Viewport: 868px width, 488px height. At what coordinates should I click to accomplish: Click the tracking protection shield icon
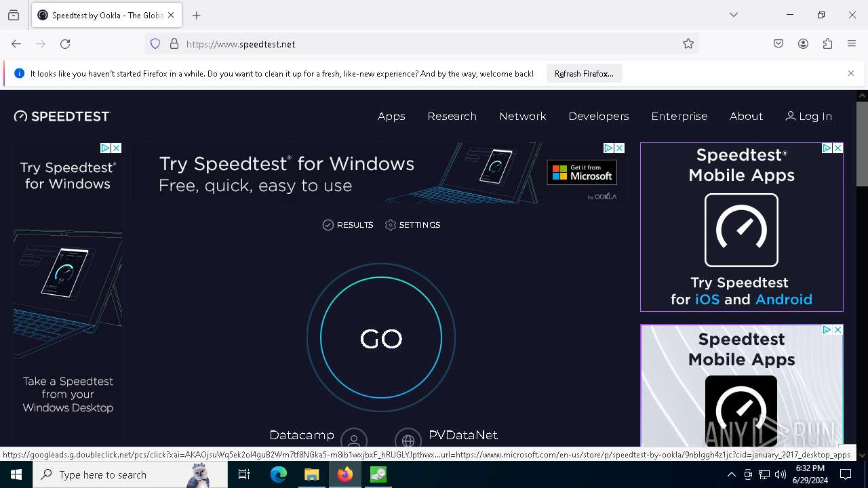tap(155, 44)
